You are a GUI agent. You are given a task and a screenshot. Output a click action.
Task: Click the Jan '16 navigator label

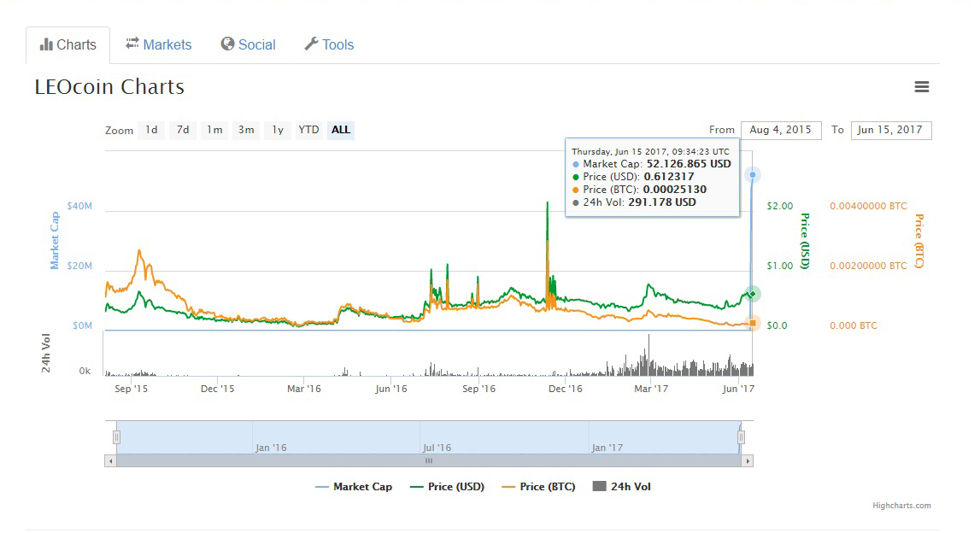tap(271, 448)
